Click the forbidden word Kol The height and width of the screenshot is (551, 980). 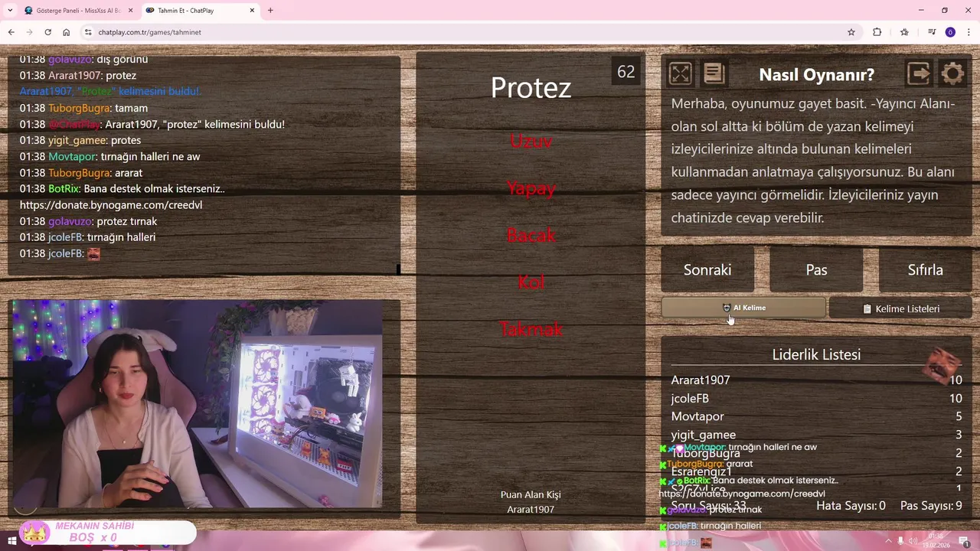click(x=531, y=282)
